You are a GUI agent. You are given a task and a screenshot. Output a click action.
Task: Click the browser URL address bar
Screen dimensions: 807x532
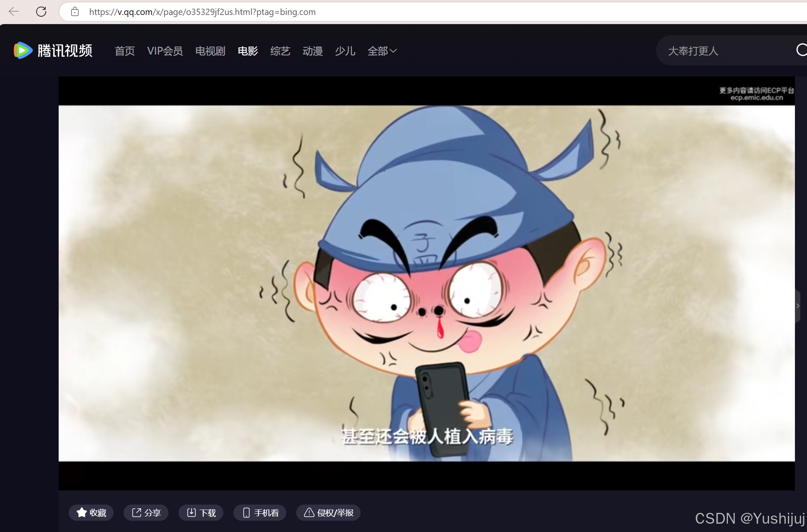click(x=374, y=12)
